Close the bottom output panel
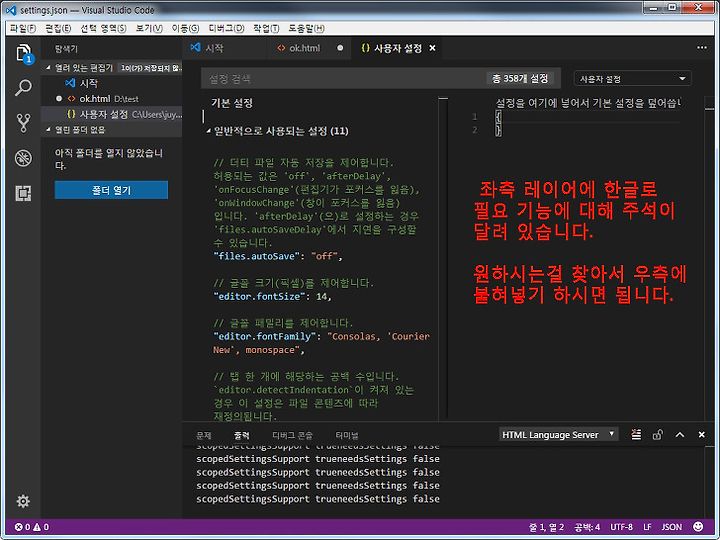The width and height of the screenshot is (720, 540). pos(702,434)
